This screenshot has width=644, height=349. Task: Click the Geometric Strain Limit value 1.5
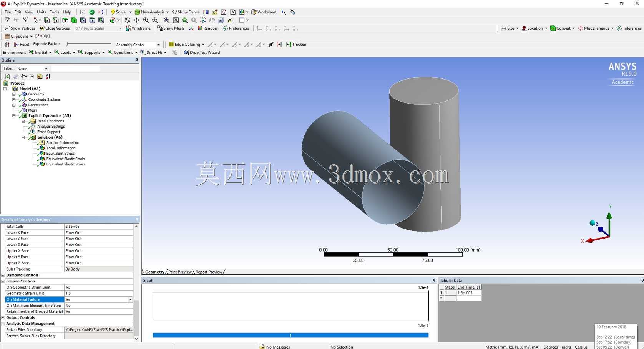[98, 293]
